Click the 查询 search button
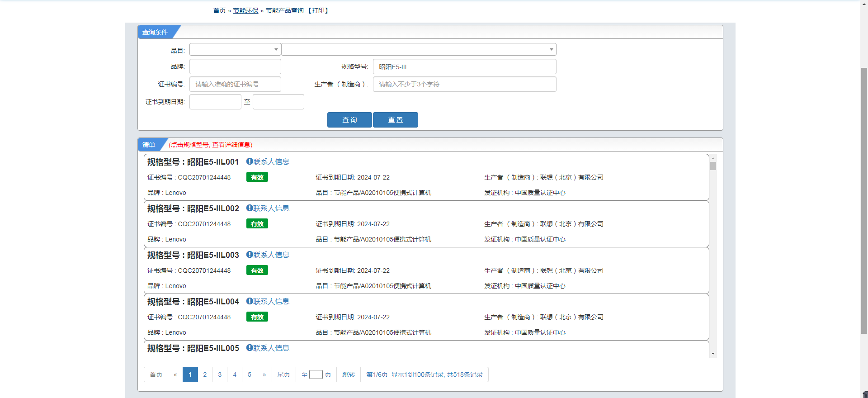 pyautogui.click(x=349, y=120)
